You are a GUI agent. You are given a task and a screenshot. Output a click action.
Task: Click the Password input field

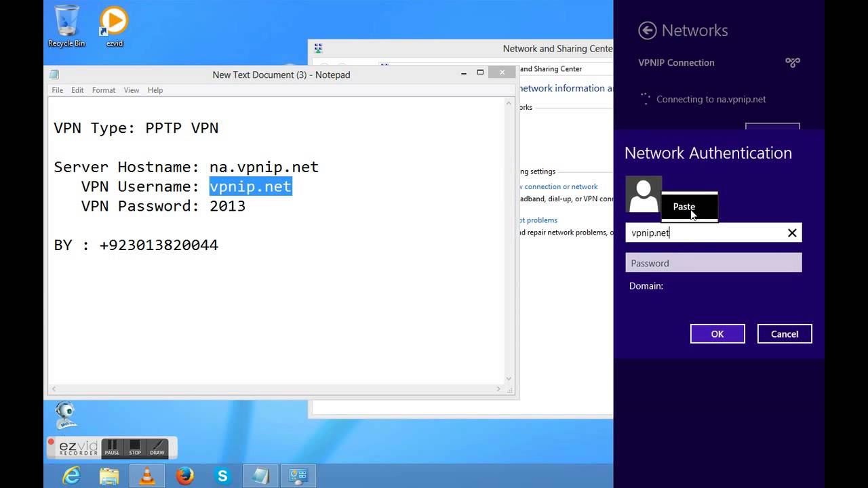pos(713,263)
